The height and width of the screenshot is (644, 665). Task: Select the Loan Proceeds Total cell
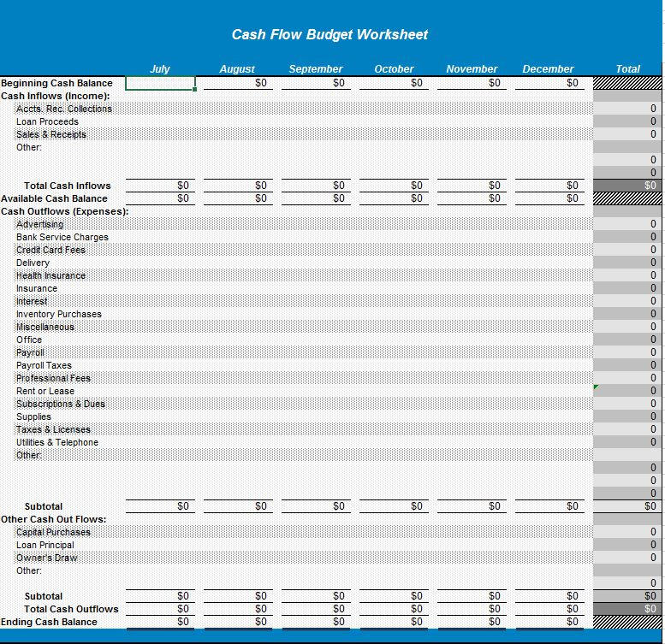(x=627, y=121)
